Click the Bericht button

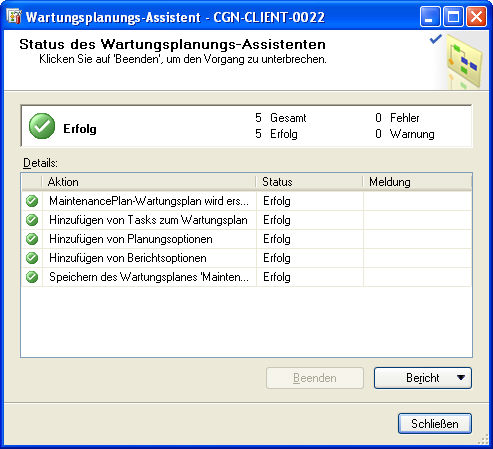[x=423, y=378]
